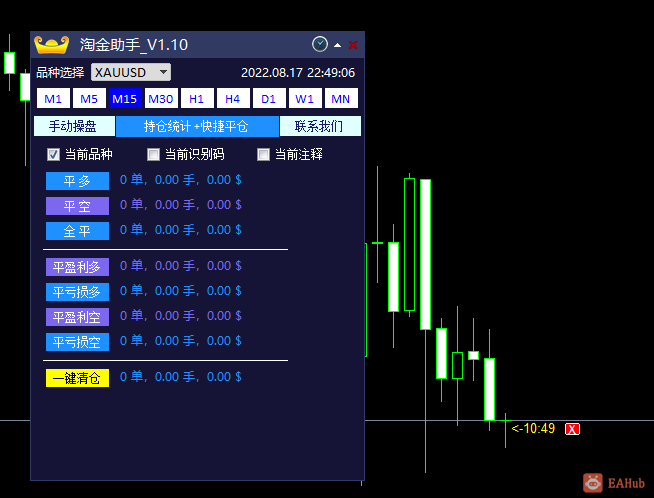Click stats text beside 一键清仓 button

(181, 377)
